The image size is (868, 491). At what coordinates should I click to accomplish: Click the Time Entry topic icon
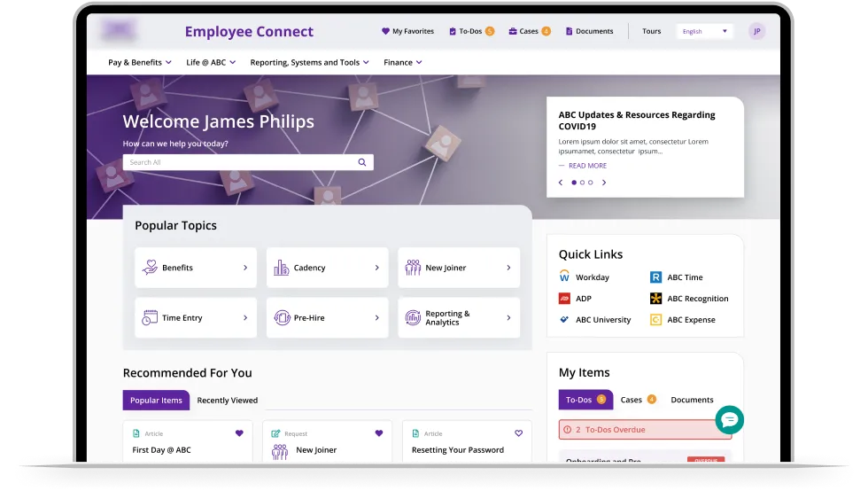tap(150, 317)
